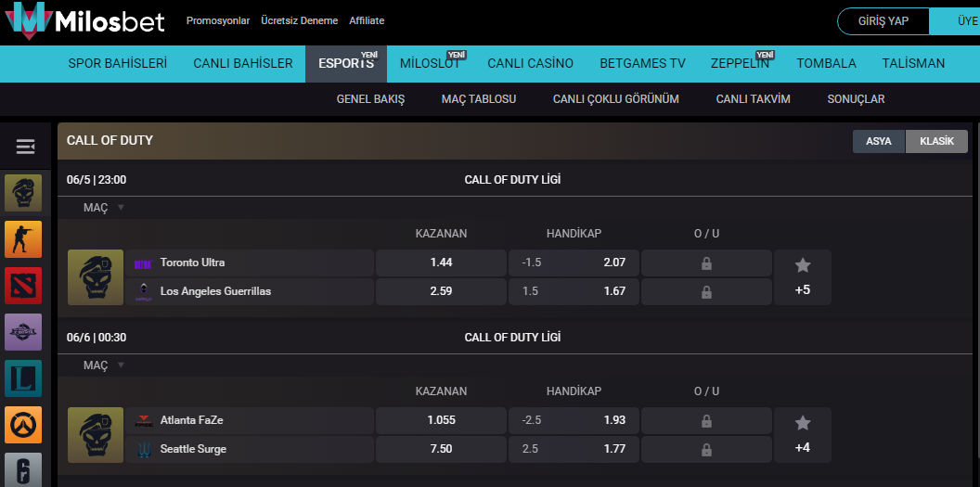The image size is (980, 487).
Task: Click Seattle Surge team logo
Action: click(143, 449)
